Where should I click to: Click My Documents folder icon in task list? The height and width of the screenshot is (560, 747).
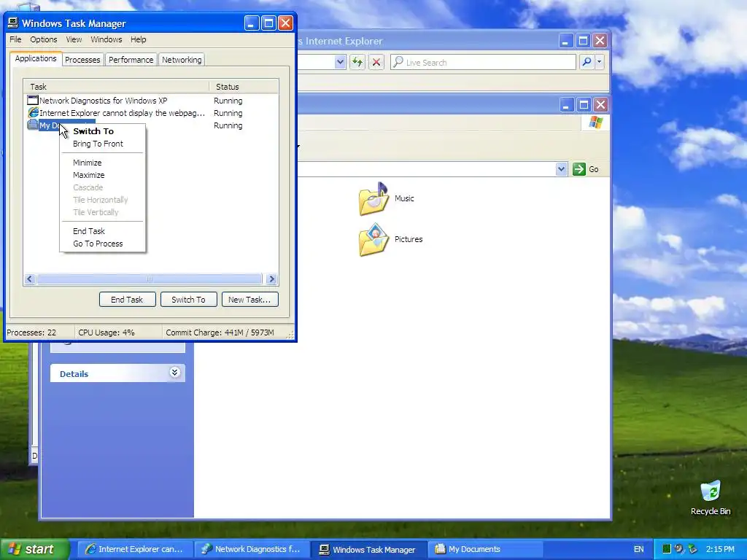(x=33, y=125)
